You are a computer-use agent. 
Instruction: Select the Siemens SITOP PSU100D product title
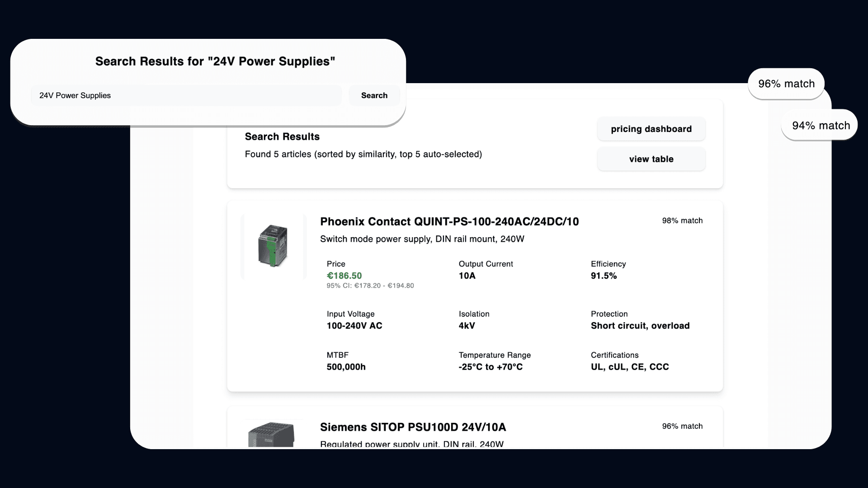413,427
